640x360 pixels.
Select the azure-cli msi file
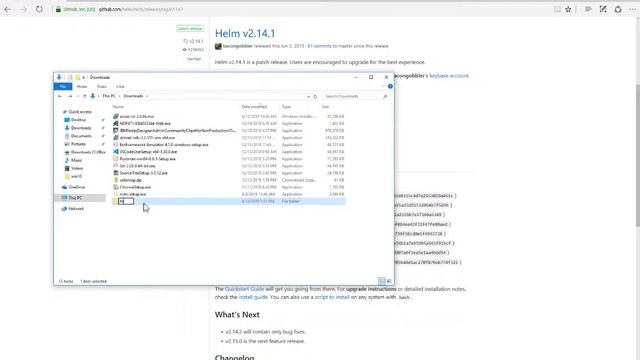pyautogui.click(x=137, y=116)
